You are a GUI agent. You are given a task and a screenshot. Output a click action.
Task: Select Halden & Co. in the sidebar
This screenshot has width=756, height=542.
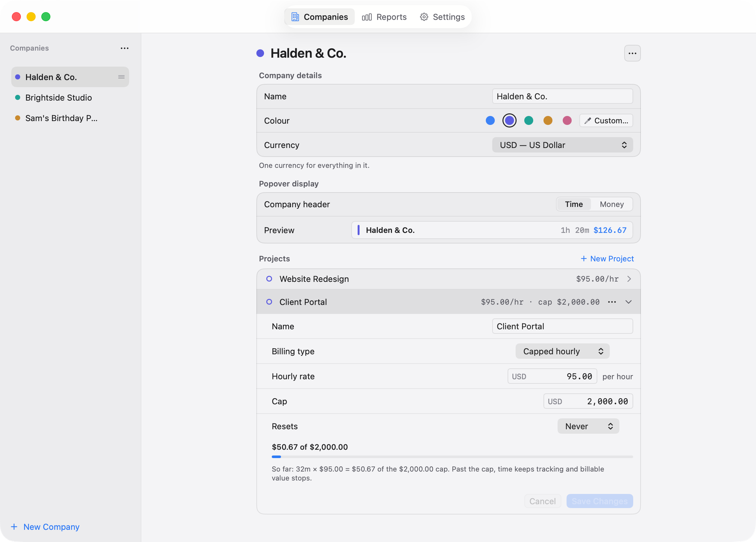pos(70,77)
